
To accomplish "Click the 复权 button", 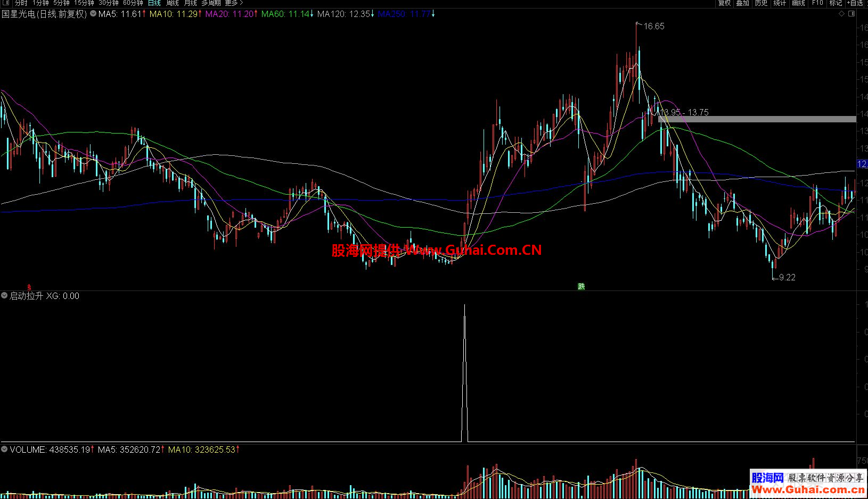I will tap(724, 3).
